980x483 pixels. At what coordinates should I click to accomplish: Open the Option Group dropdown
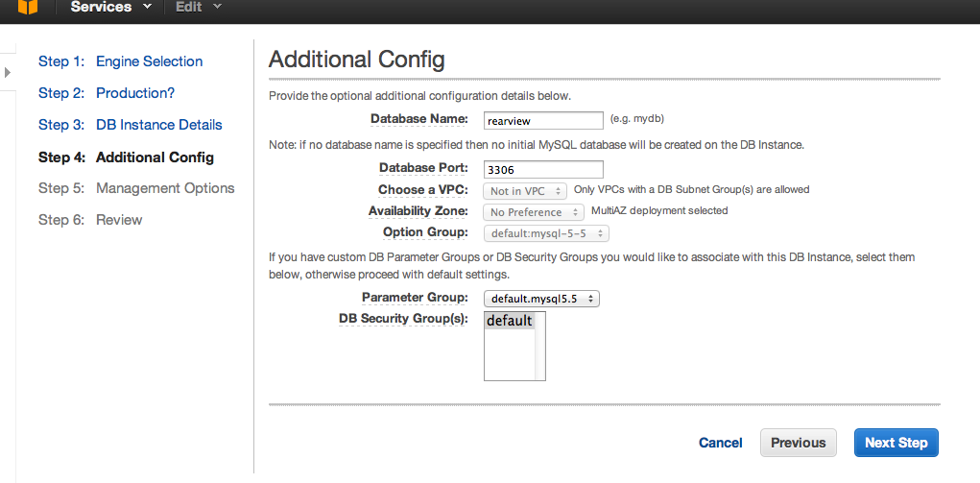click(546, 233)
